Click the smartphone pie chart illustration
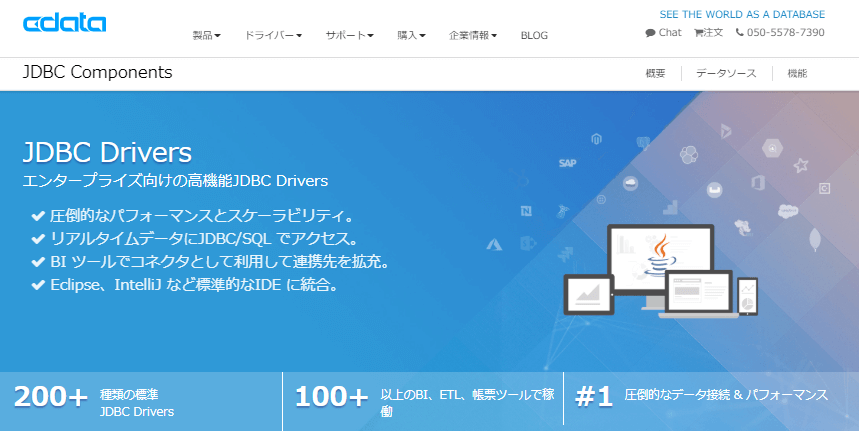859x431 pixels. point(748,296)
